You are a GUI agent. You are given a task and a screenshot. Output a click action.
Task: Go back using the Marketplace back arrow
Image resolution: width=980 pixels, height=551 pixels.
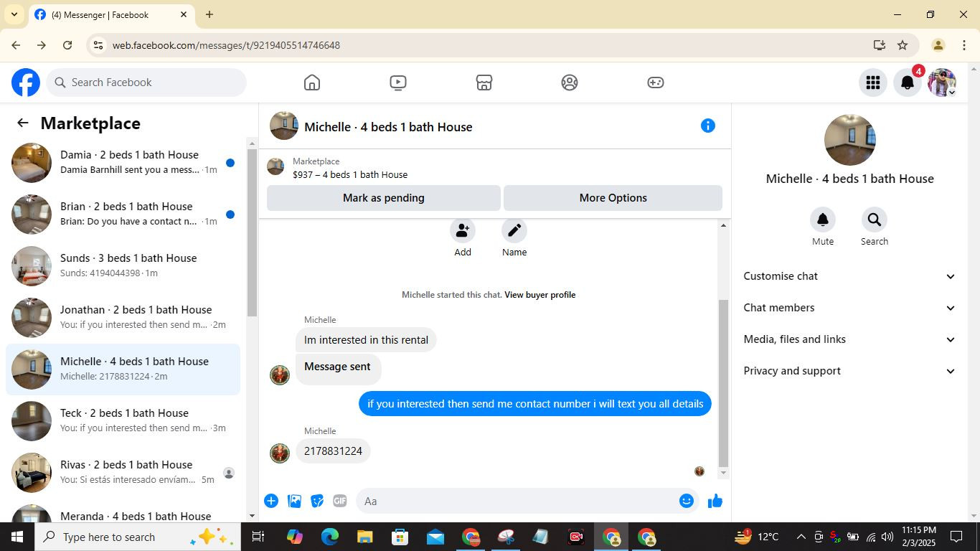(x=23, y=123)
